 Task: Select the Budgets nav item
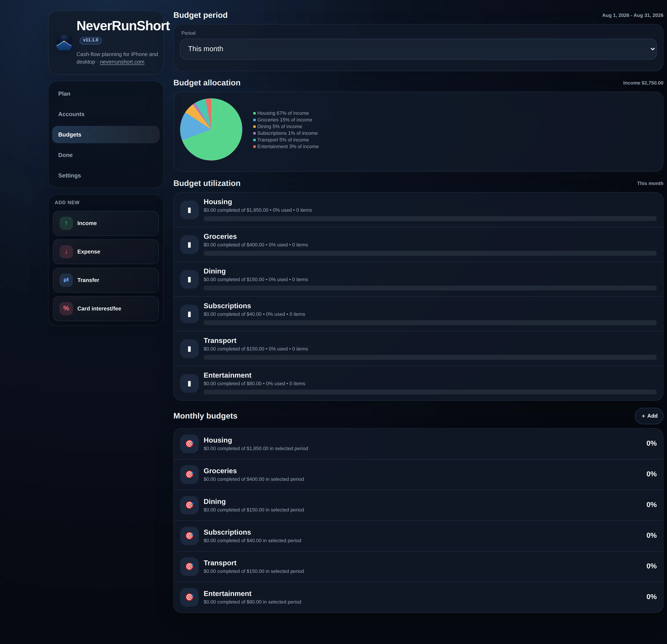(x=106, y=135)
